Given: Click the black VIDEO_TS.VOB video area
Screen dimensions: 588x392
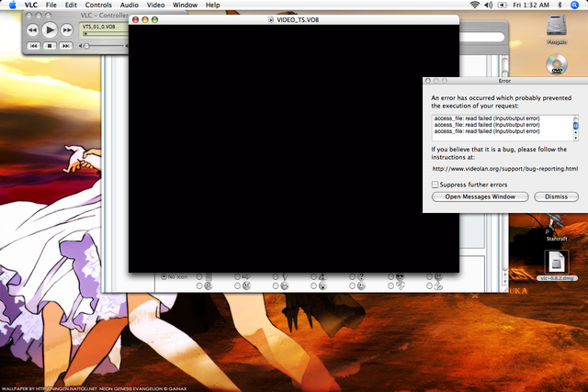Looking at the screenshot, I should click(294, 149).
